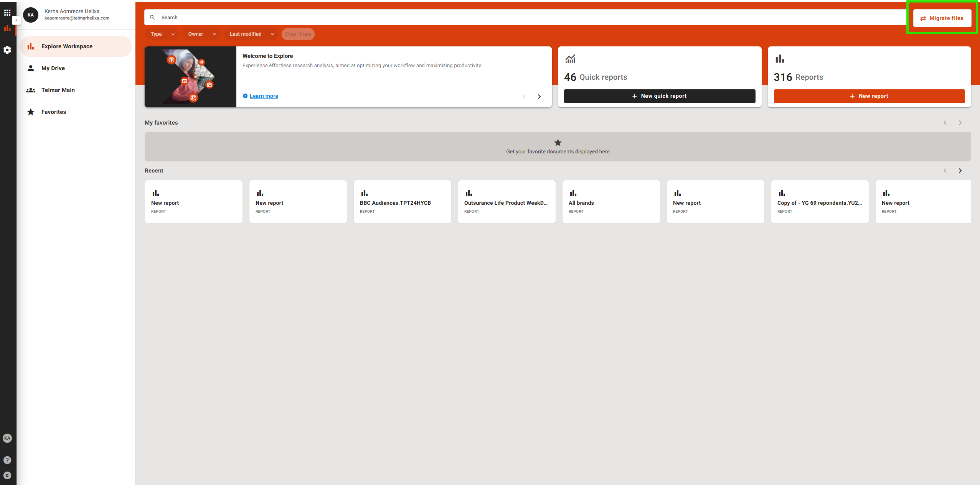Open the Owner filter dropdown
The image size is (980, 485).
[x=201, y=34]
